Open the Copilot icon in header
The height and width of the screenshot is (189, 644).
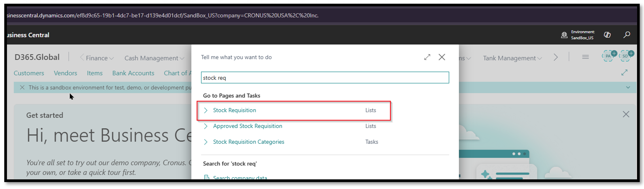pos(607,35)
